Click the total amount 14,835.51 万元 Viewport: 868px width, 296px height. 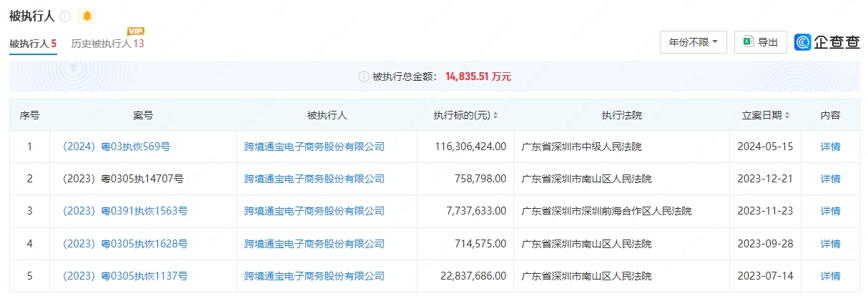tap(478, 76)
